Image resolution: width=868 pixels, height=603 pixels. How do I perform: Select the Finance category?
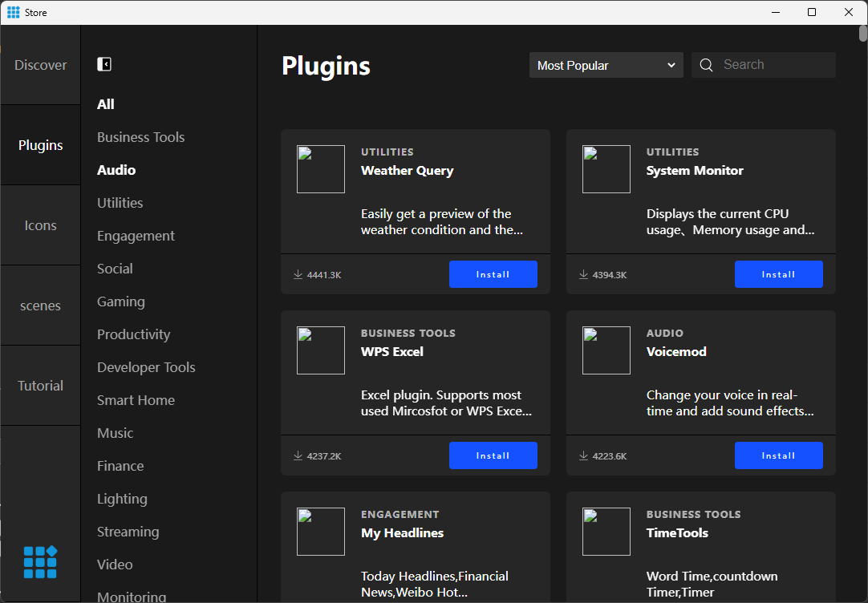point(120,466)
